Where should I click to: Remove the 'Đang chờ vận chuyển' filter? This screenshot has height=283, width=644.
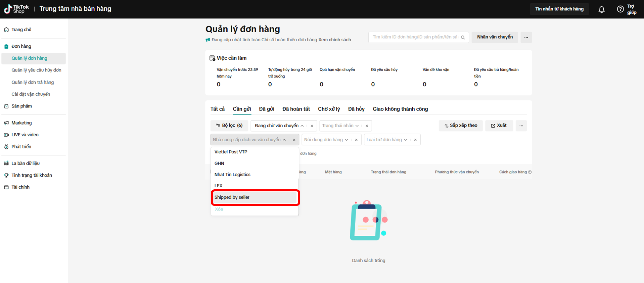point(312,126)
